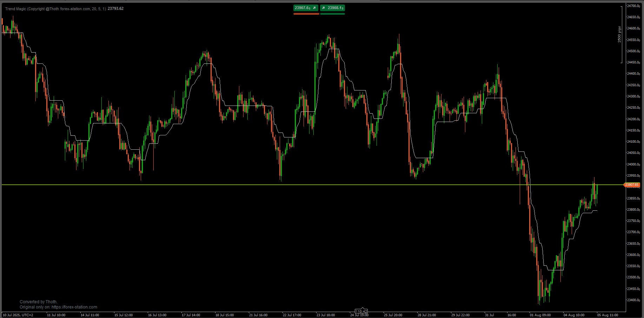Click the '24000.0' price axis label

pyautogui.click(x=633, y=164)
